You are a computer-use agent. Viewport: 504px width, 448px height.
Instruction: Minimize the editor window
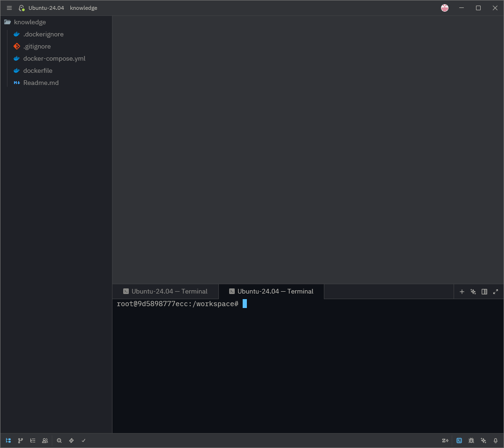click(x=462, y=8)
